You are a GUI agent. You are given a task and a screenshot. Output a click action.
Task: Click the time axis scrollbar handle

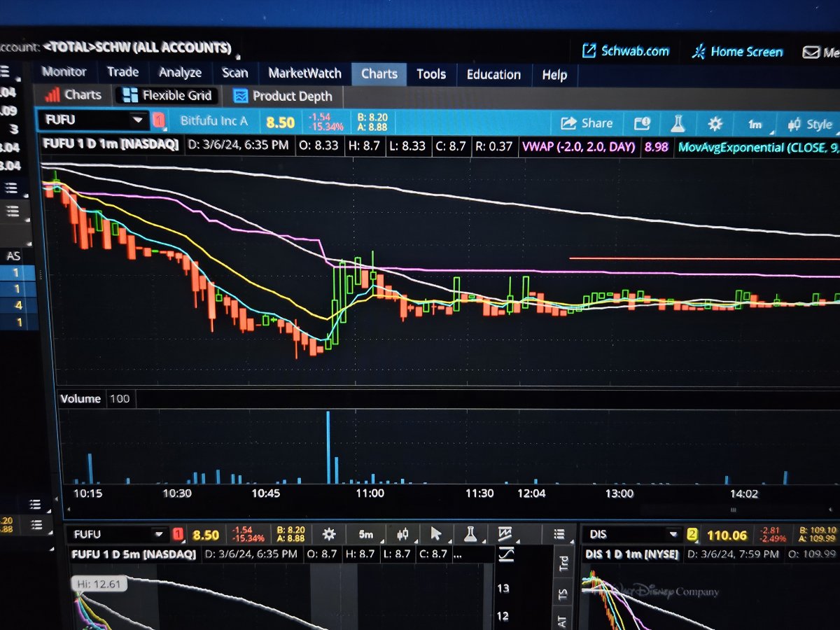(x=734, y=511)
